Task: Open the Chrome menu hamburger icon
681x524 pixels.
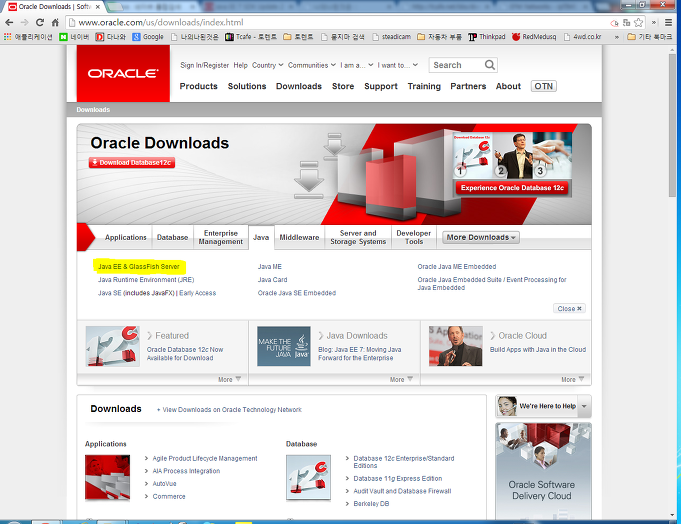Action: [669, 23]
